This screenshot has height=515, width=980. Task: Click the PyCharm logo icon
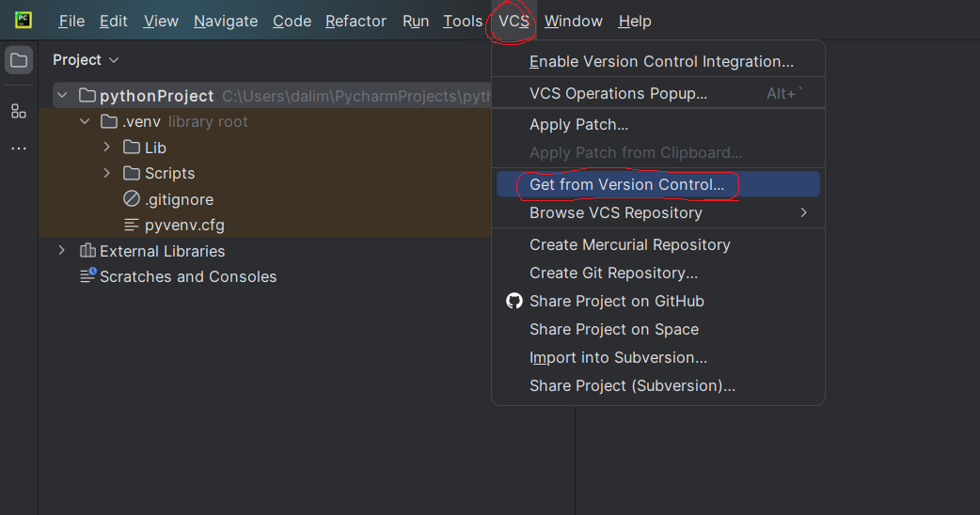point(24,20)
